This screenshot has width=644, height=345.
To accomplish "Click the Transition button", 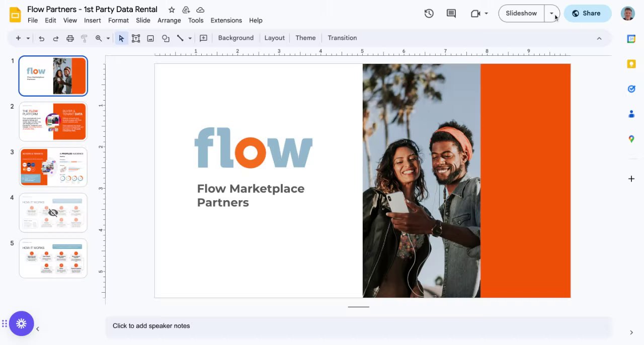I will (342, 38).
